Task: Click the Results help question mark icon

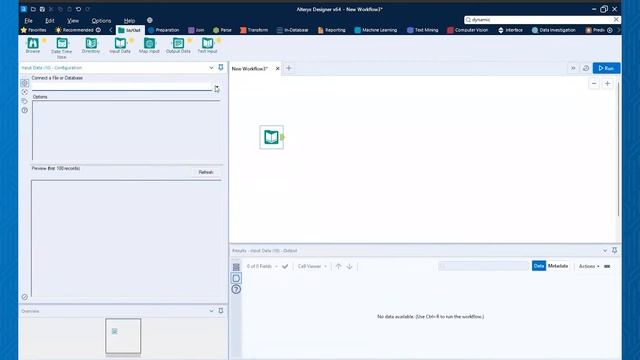Action: (x=236, y=289)
